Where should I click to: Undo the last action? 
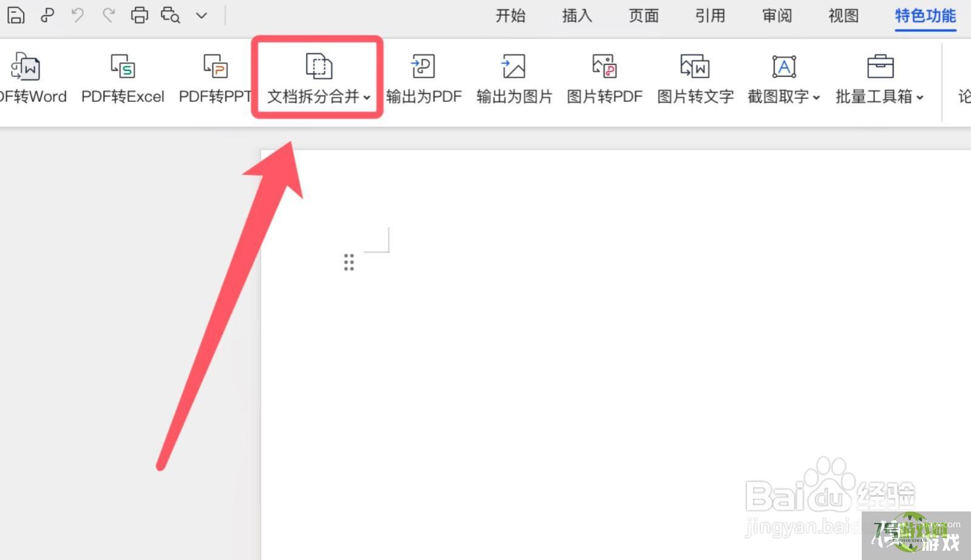pos(77,15)
